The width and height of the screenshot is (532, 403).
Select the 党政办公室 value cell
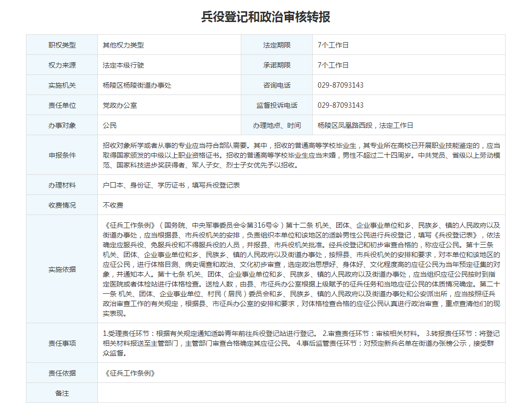[x=120, y=105]
